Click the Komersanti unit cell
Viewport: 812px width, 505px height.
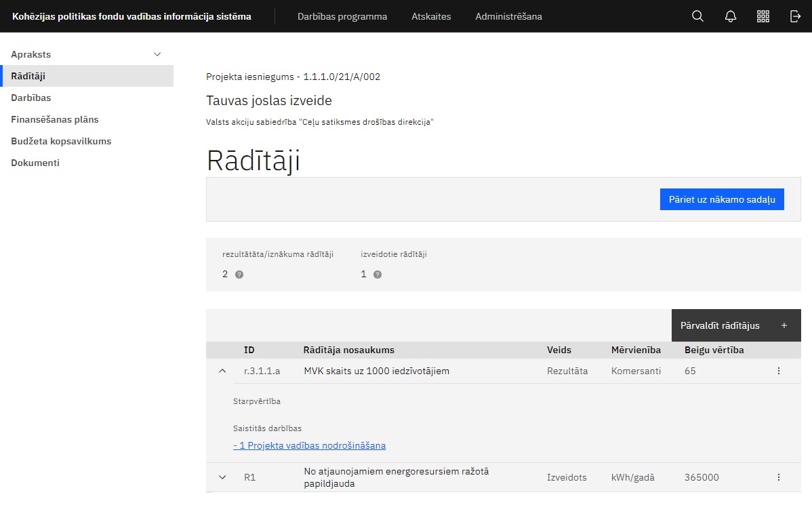(x=636, y=371)
